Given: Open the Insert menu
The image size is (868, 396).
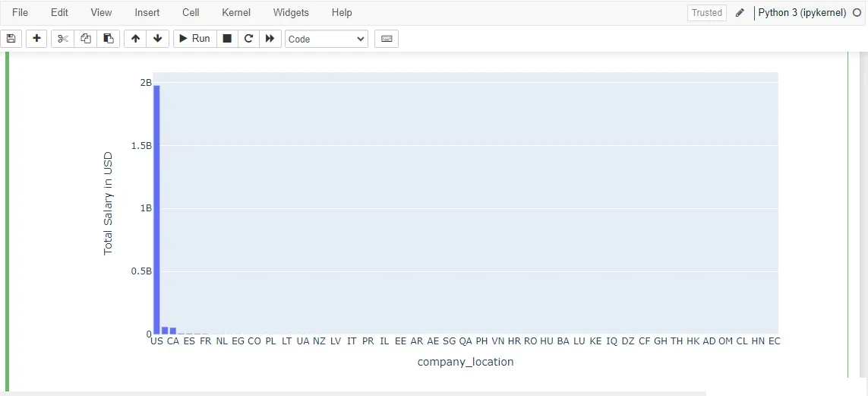Looking at the screenshot, I should tap(147, 12).
